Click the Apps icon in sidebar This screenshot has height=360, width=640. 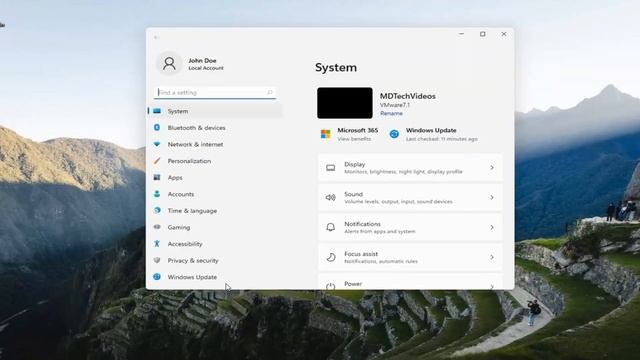click(157, 177)
